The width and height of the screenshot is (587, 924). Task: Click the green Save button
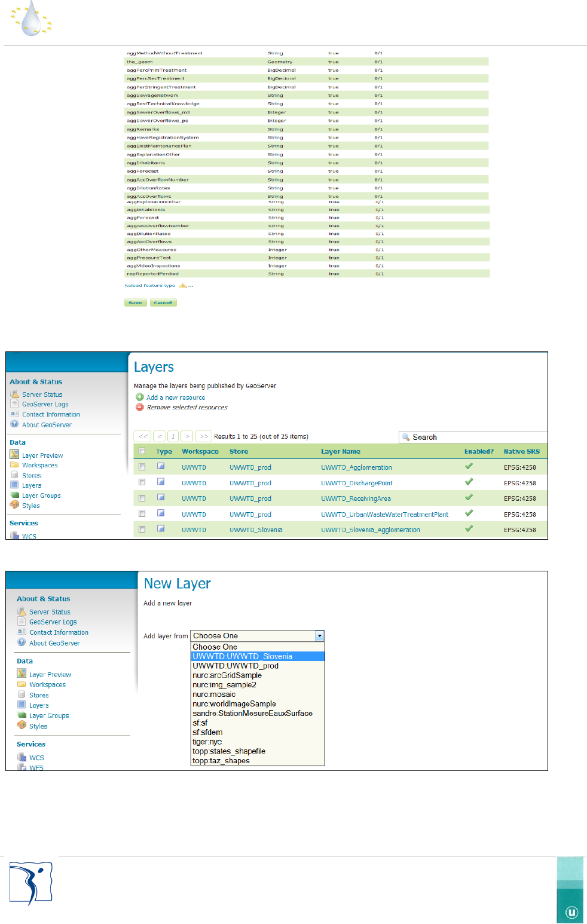click(135, 302)
